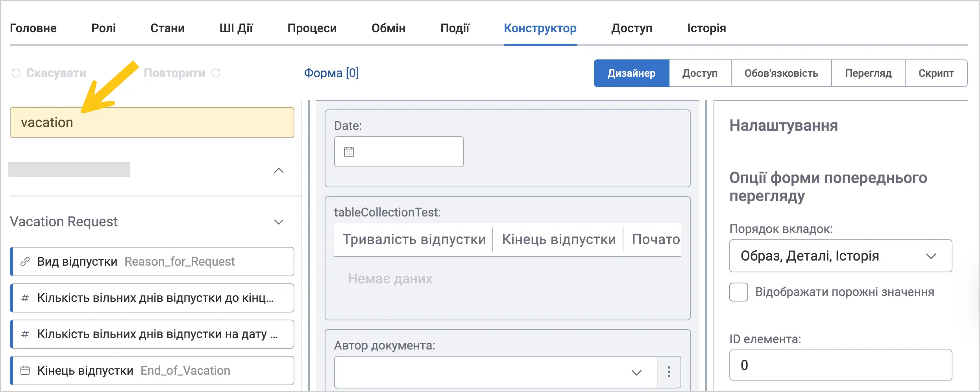Switch to the Стани tab
Image resolution: width=980 pixels, height=392 pixels.
pos(167,28)
